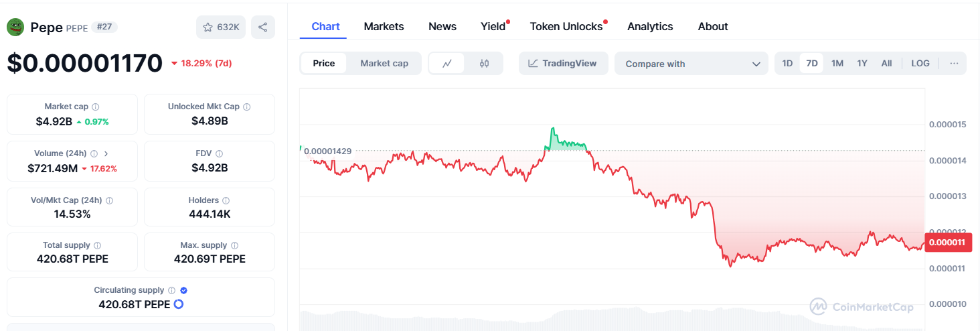Click the circulating supply progress ring
Screen dimensions: 980x331
[x=178, y=304]
